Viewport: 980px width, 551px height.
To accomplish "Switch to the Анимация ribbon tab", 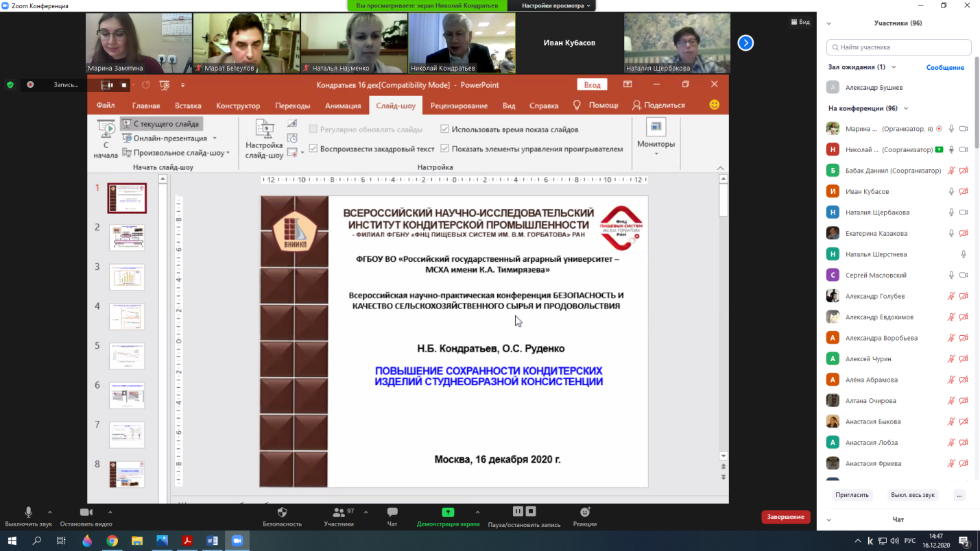I will point(343,106).
